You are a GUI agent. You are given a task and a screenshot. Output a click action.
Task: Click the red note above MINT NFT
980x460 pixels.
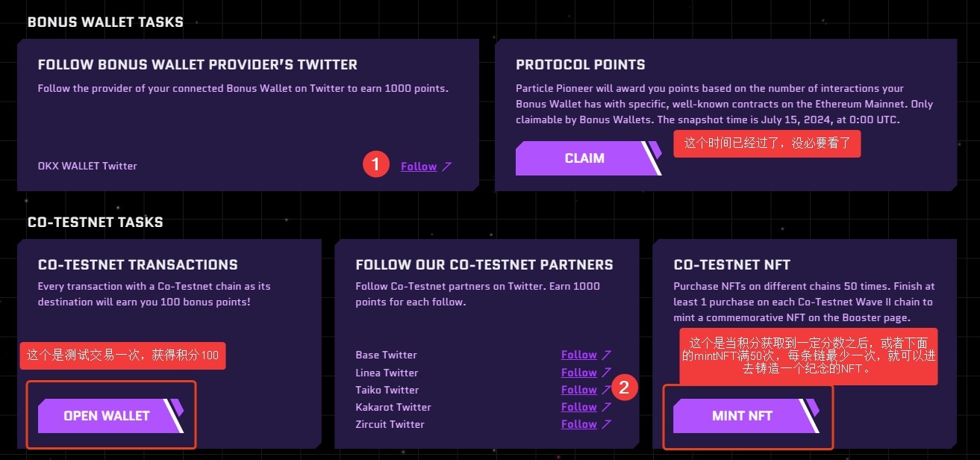click(x=808, y=356)
